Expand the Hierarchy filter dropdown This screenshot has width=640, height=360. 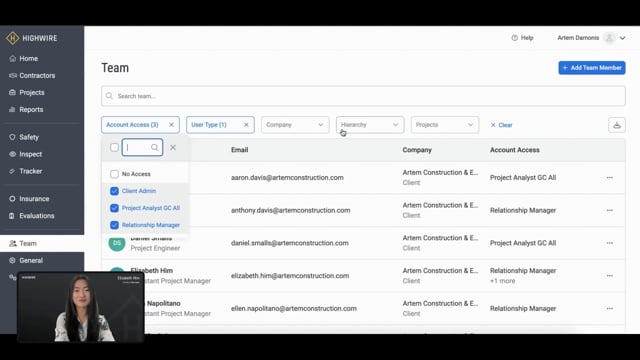370,125
